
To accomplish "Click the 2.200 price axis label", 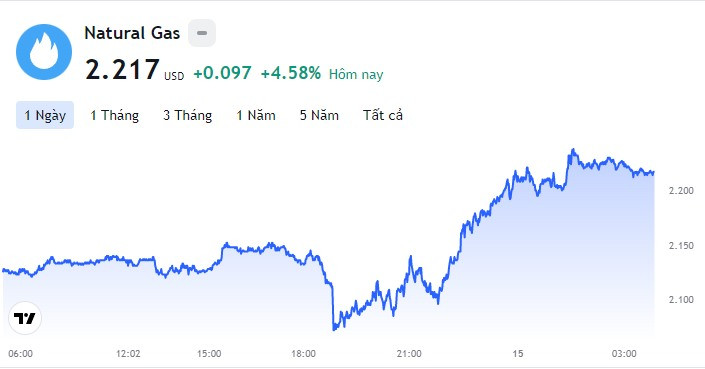I will [x=681, y=191].
